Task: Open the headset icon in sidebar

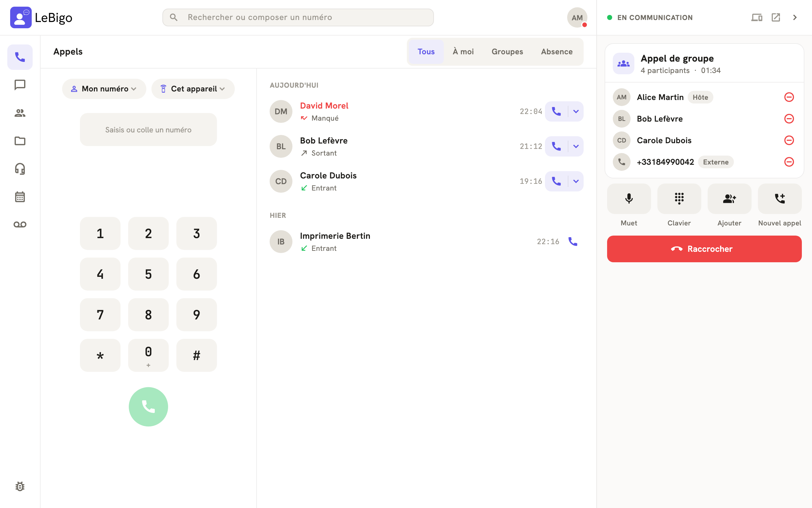Action: (20, 169)
